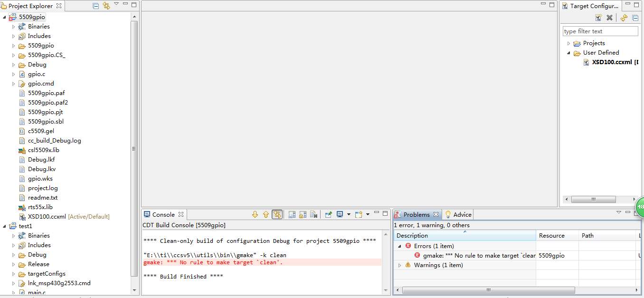Collapse the User Defined folder
The width and height of the screenshot is (644, 298).
coord(568,53)
